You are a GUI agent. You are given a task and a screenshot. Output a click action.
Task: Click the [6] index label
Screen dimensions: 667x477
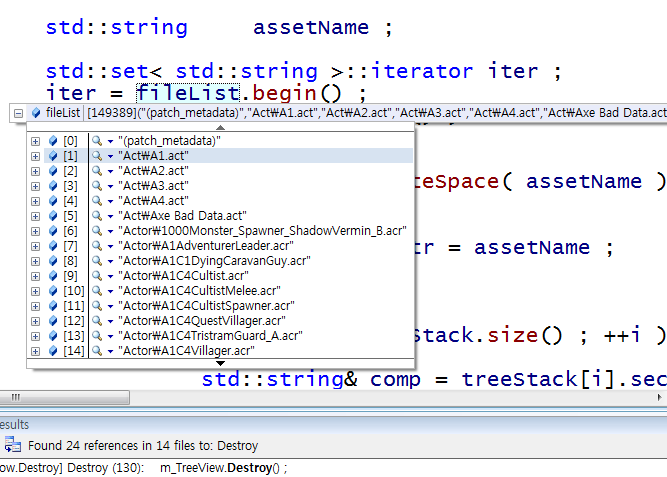[x=71, y=231]
